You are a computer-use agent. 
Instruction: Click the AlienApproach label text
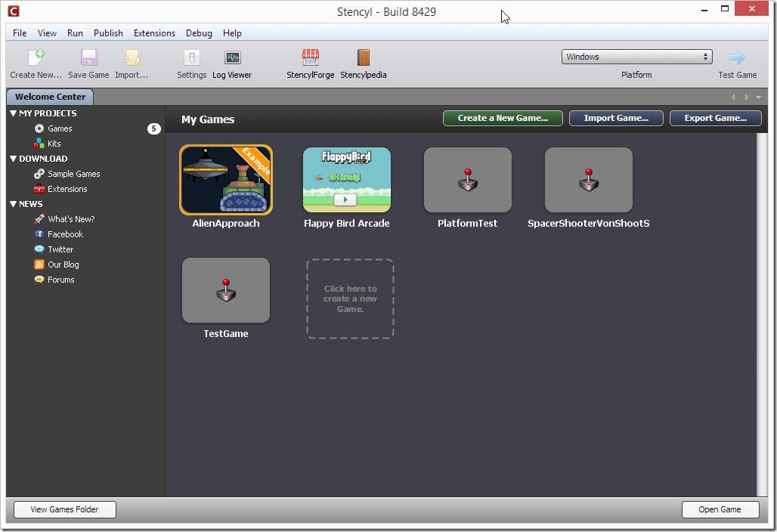click(226, 224)
